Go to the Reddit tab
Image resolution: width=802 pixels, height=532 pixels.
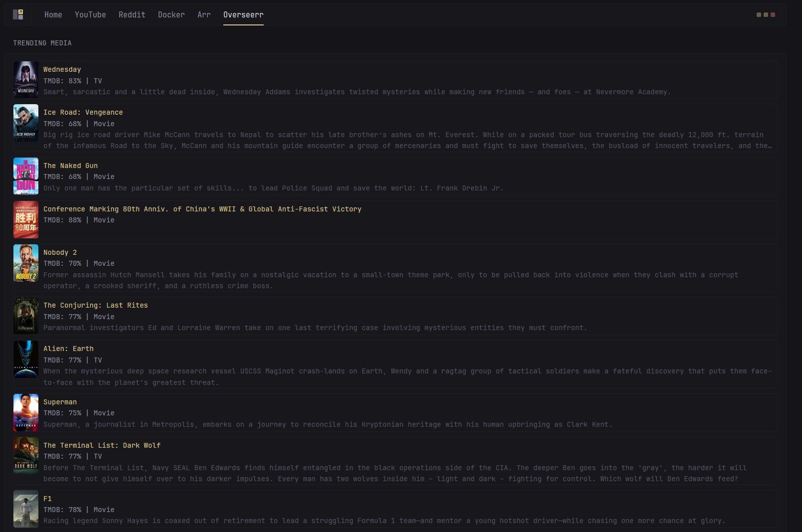(x=132, y=14)
